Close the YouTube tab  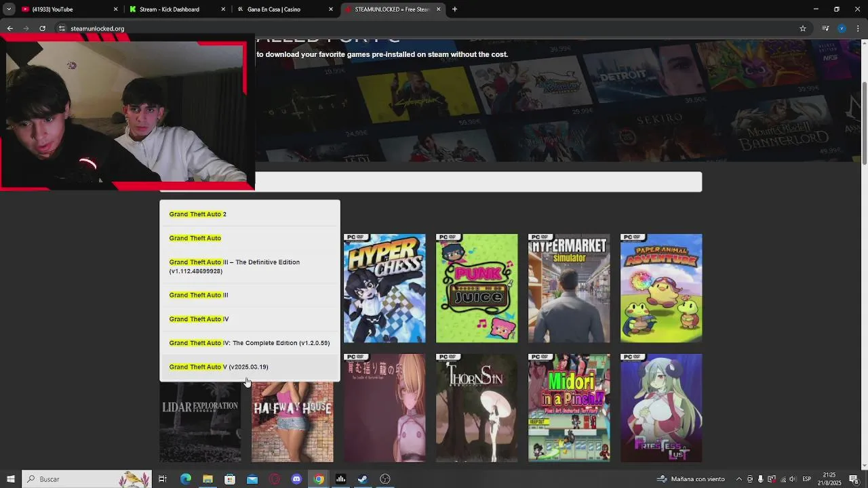[115, 9]
